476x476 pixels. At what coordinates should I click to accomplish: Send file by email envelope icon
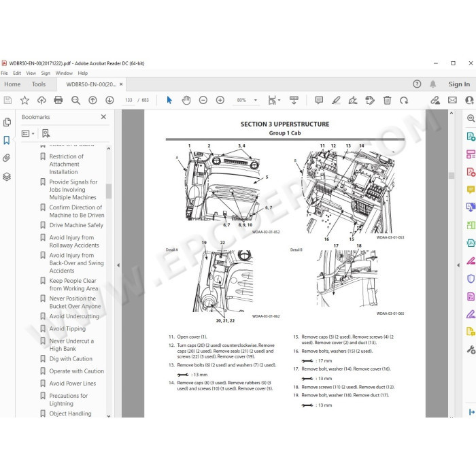(452, 100)
